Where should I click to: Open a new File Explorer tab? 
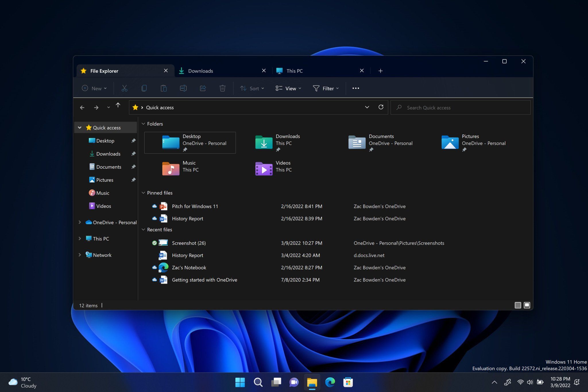(x=380, y=71)
